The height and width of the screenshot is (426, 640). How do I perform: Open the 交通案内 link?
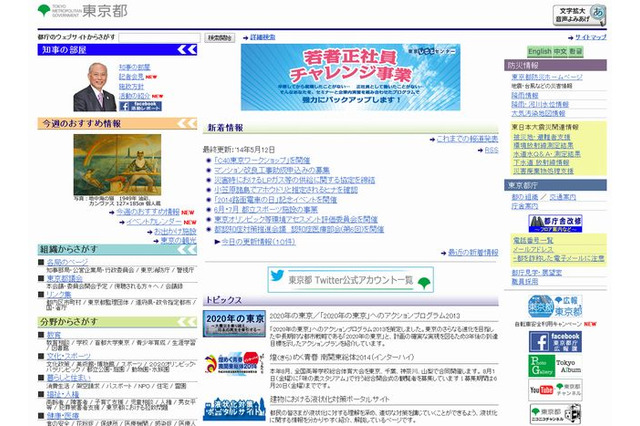pyautogui.click(x=562, y=197)
